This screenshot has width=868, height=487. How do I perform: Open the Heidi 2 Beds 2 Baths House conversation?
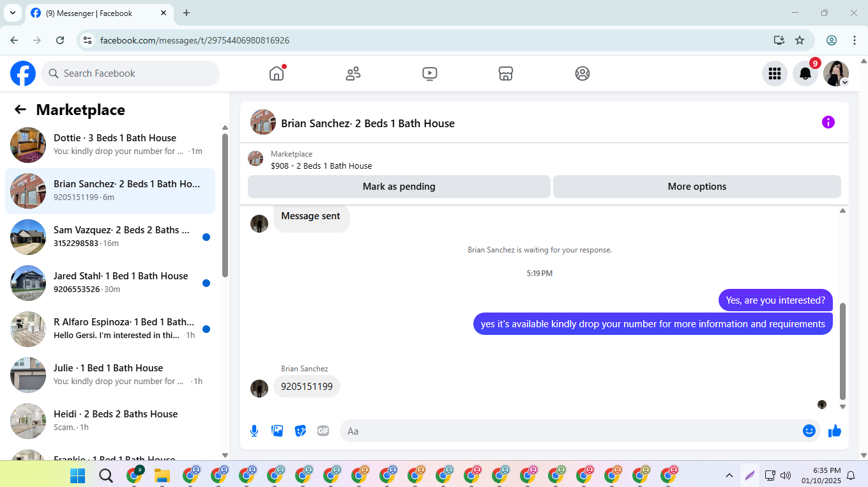110,421
